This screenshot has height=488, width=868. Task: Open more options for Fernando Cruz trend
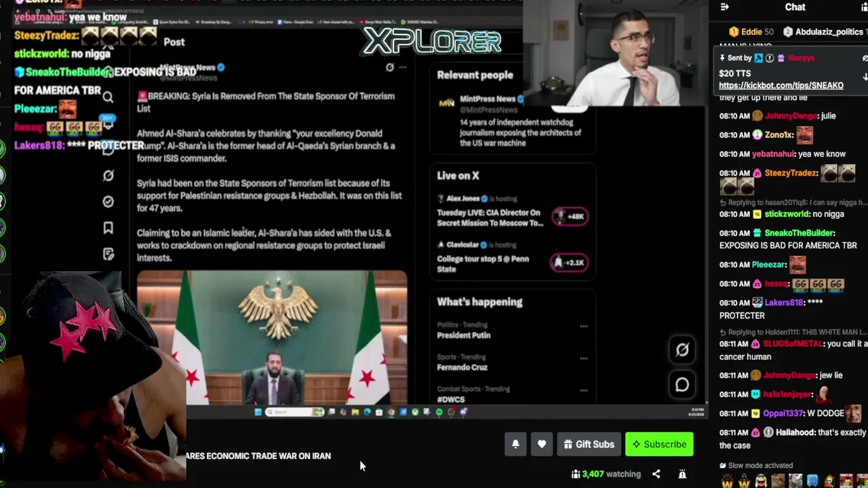(583, 358)
